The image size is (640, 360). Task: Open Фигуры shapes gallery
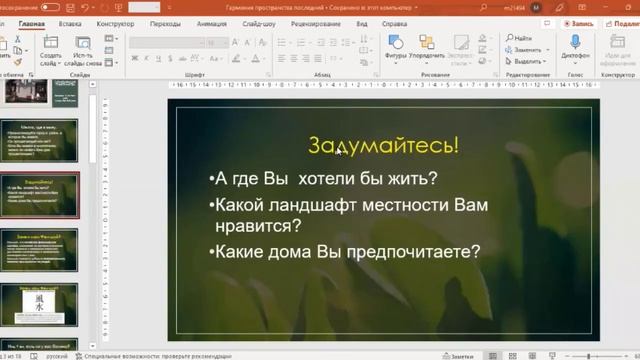396,49
